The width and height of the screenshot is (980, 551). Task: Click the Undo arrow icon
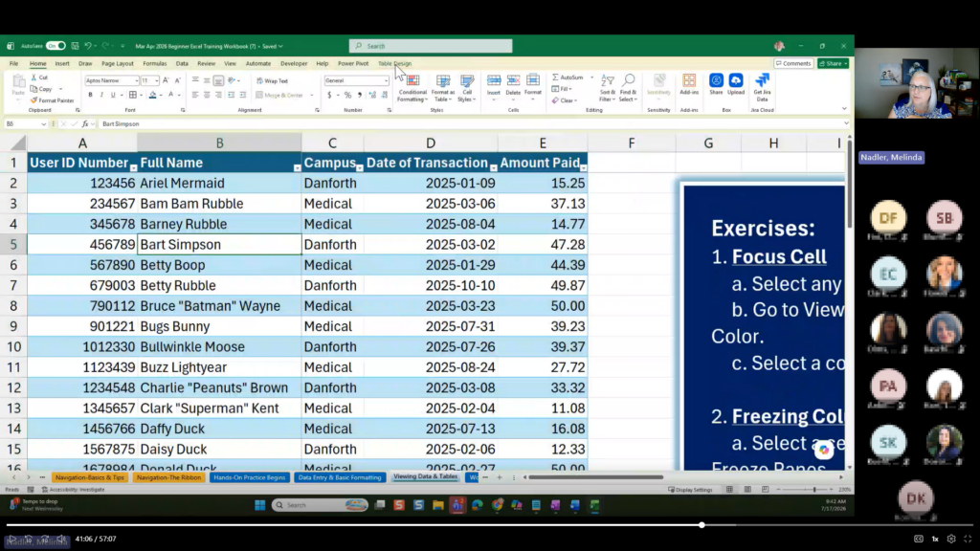click(88, 46)
